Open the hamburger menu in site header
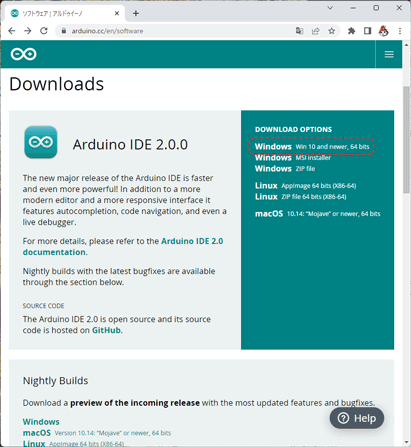Image resolution: width=411 pixels, height=447 pixels. pyautogui.click(x=389, y=54)
